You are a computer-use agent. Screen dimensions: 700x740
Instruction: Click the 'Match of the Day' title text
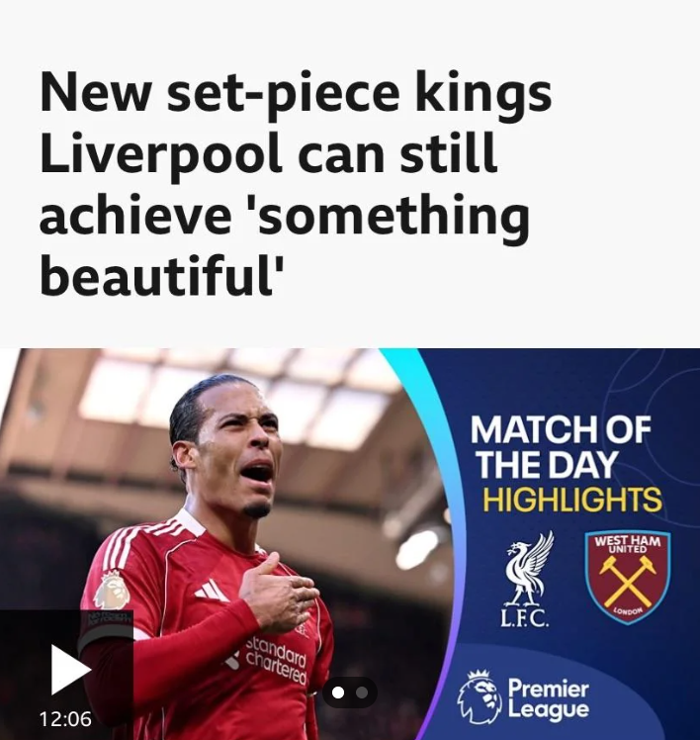click(x=561, y=446)
